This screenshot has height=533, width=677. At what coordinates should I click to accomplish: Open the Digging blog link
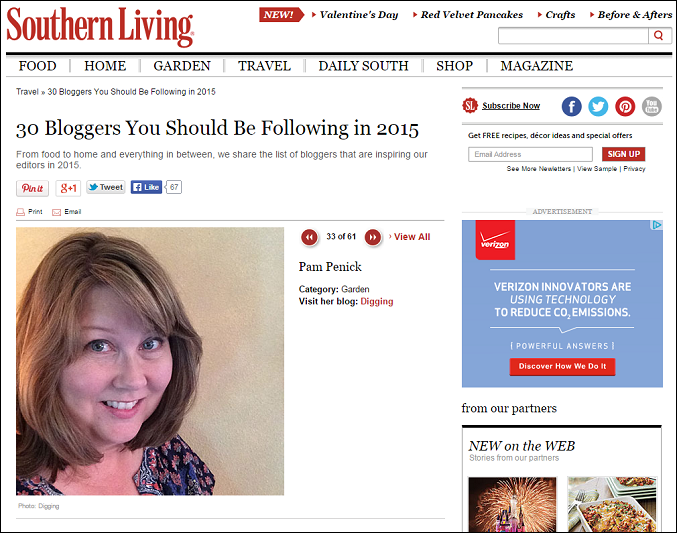click(x=376, y=301)
